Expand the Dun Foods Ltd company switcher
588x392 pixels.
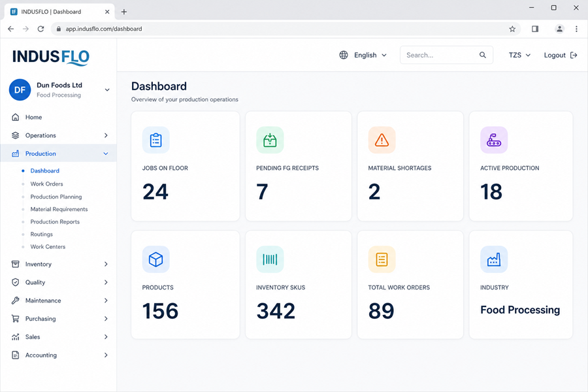click(x=107, y=90)
